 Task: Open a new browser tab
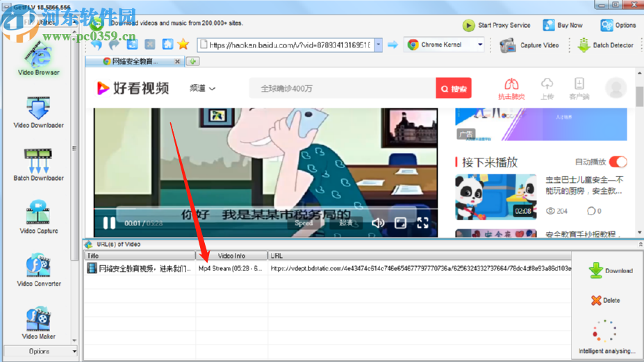coord(192,62)
